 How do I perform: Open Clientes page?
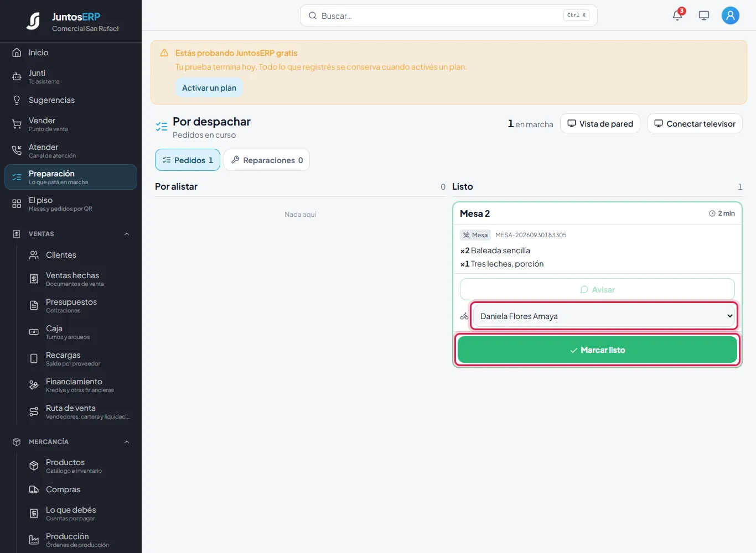pyautogui.click(x=80, y=255)
